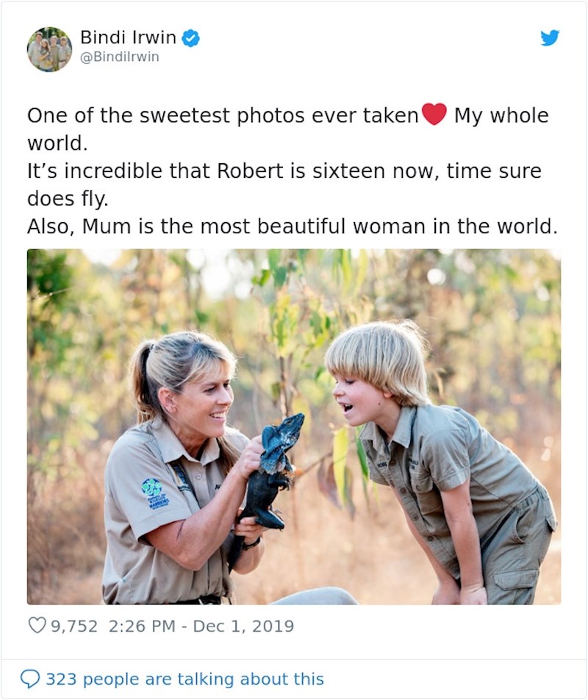Click the logo patch on woman's shirt

tap(155, 492)
